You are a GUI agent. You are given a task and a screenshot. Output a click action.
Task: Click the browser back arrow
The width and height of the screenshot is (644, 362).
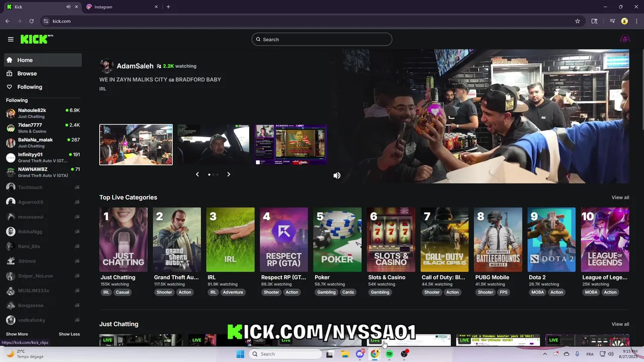8,21
